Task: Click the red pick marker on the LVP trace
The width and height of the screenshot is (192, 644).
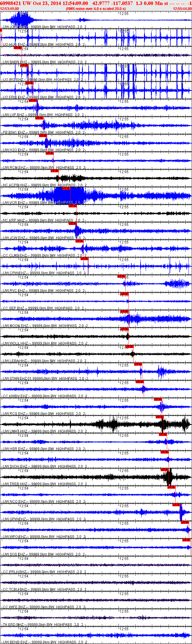Action: (x=33, y=100)
